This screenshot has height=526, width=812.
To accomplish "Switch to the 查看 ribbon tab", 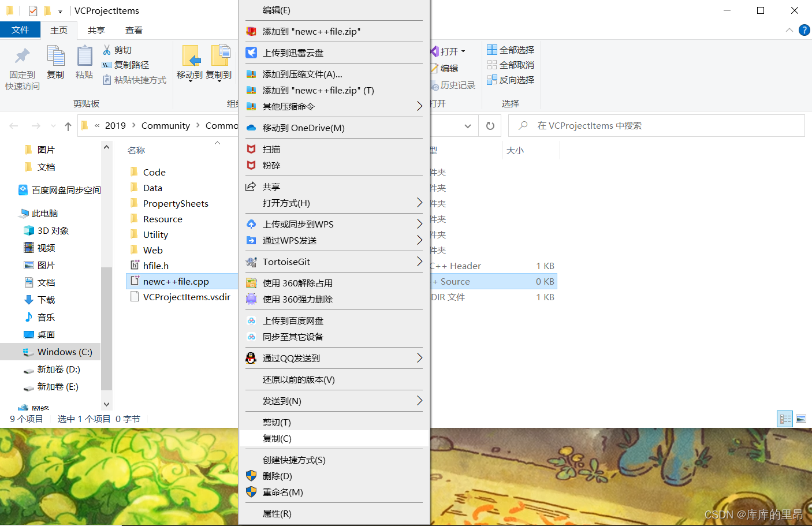I will click(134, 30).
